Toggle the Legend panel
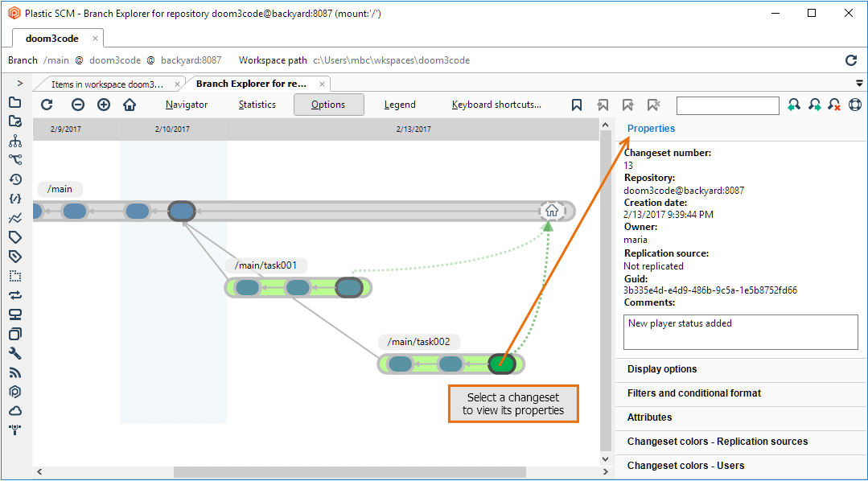 click(400, 105)
